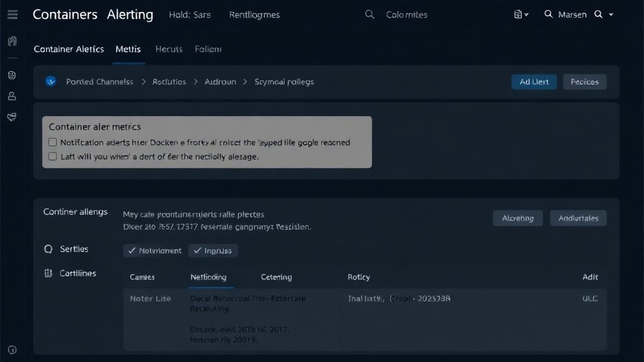The height and width of the screenshot is (362, 644).
Task: Toggle the Ingruss filter chip
Action: point(213,250)
